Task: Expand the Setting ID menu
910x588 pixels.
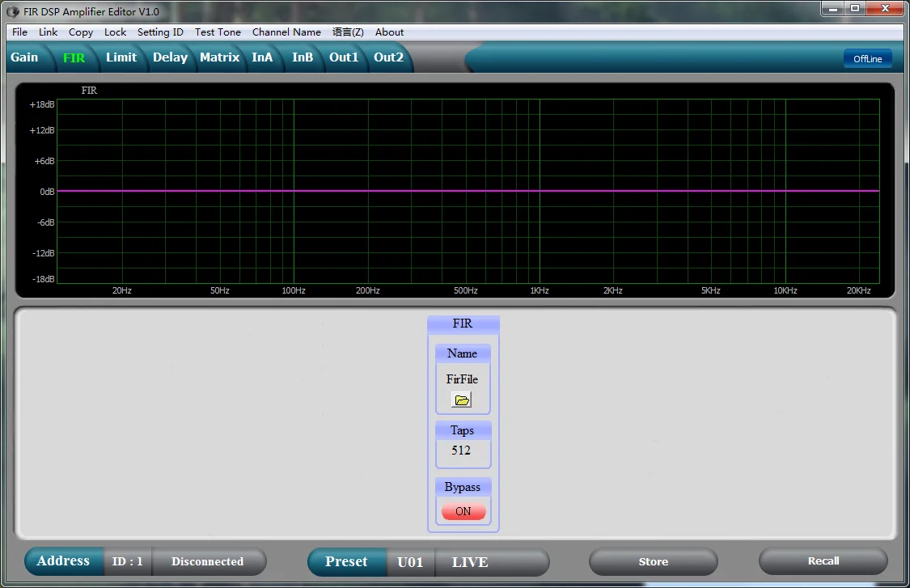Action: 160,32
